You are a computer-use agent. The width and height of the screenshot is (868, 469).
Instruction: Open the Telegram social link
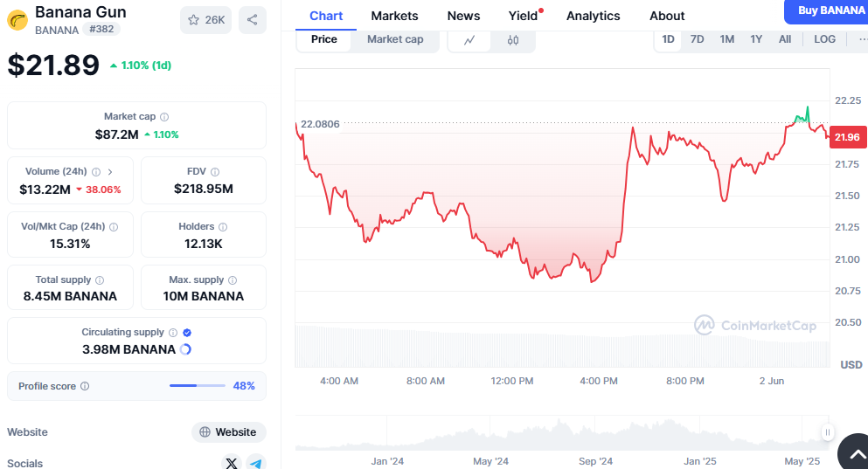point(255,463)
